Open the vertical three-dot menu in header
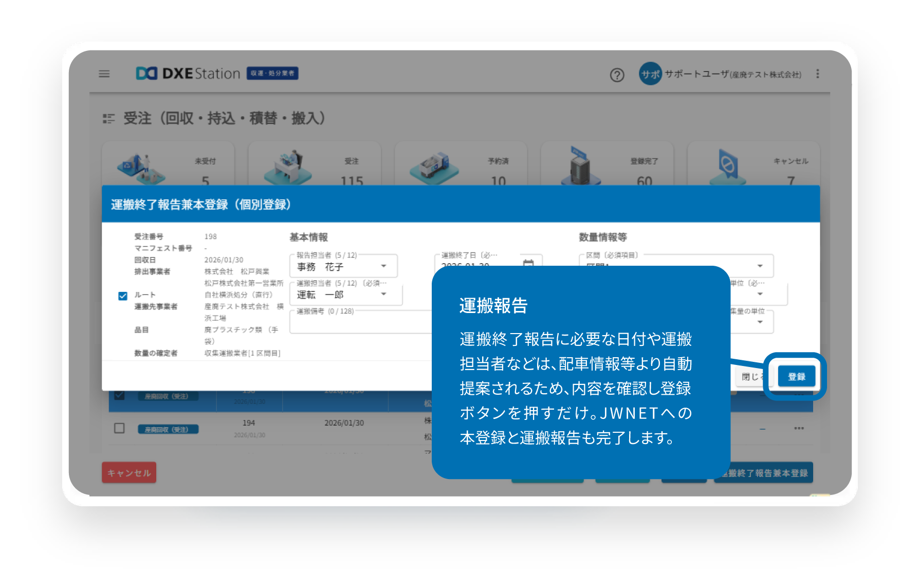919x588 pixels. tap(817, 74)
